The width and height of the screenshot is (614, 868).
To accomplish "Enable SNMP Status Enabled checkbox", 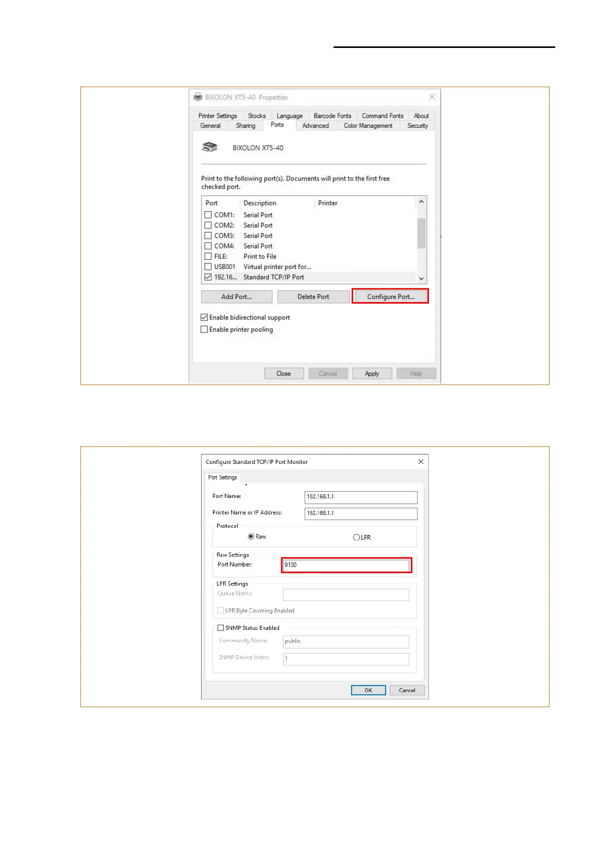I will (x=221, y=628).
